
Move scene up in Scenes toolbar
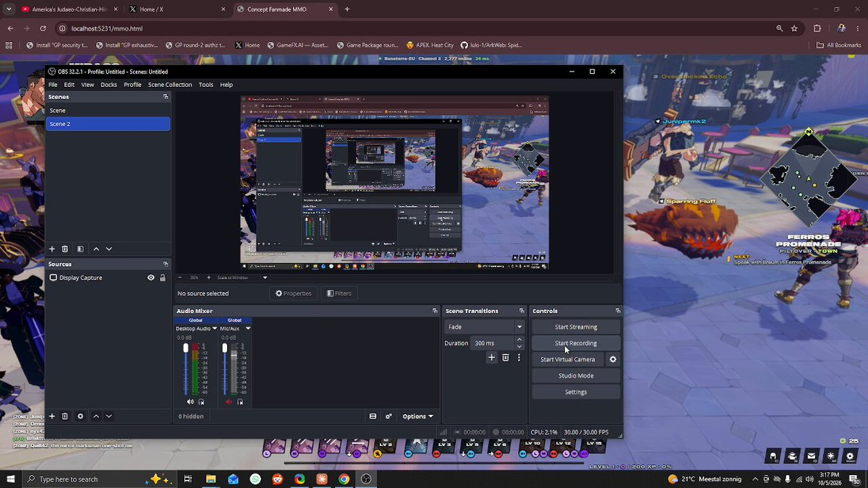(96, 249)
